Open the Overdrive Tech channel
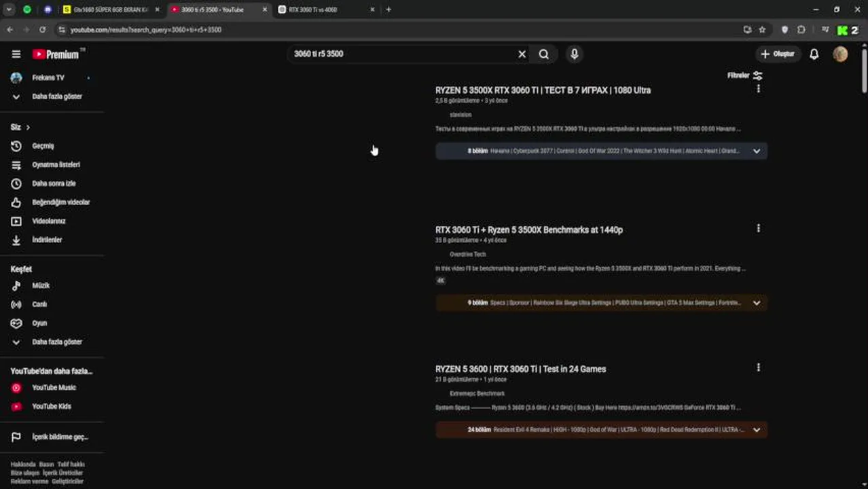Screen dimensions: 868x489 click(x=467, y=255)
